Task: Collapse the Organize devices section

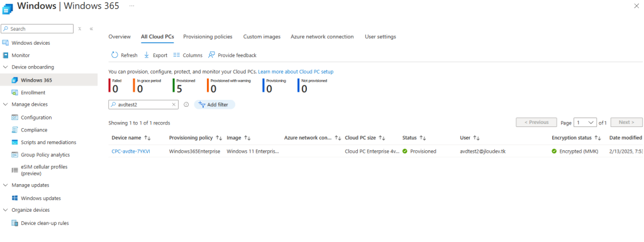Action: (5, 210)
